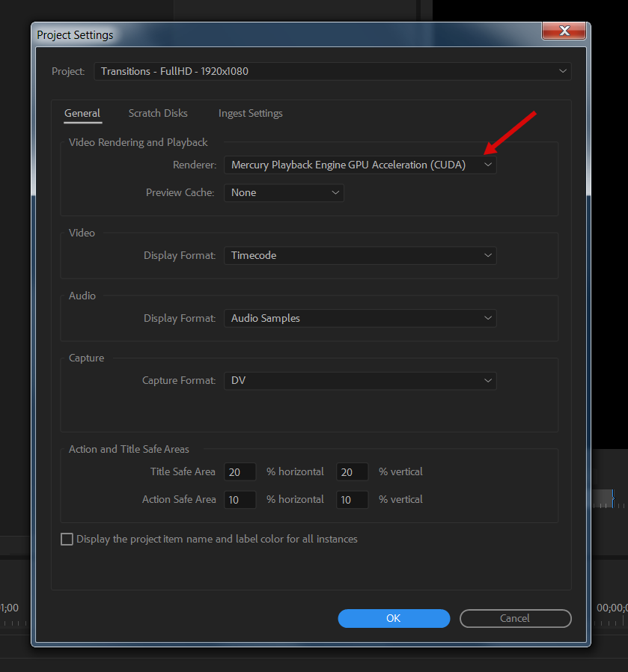Open the Ingest Settings tab
The image size is (628, 672).
[x=250, y=114]
